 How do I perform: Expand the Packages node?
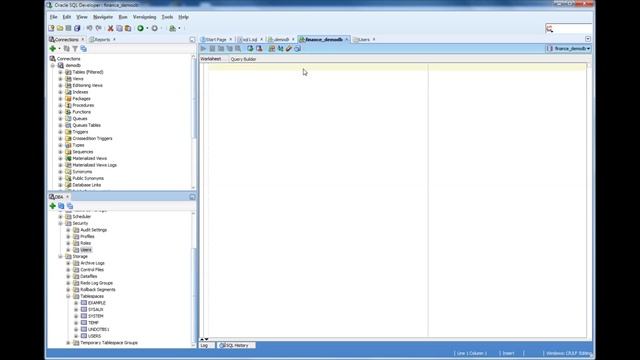coord(60,99)
